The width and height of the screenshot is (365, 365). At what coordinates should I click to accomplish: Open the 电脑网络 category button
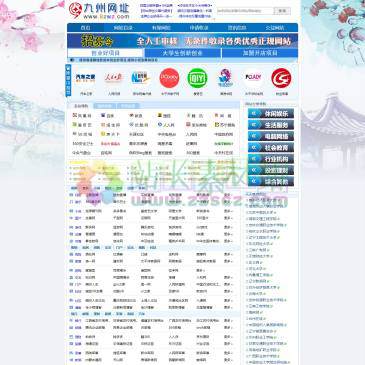(x=271, y=136)
